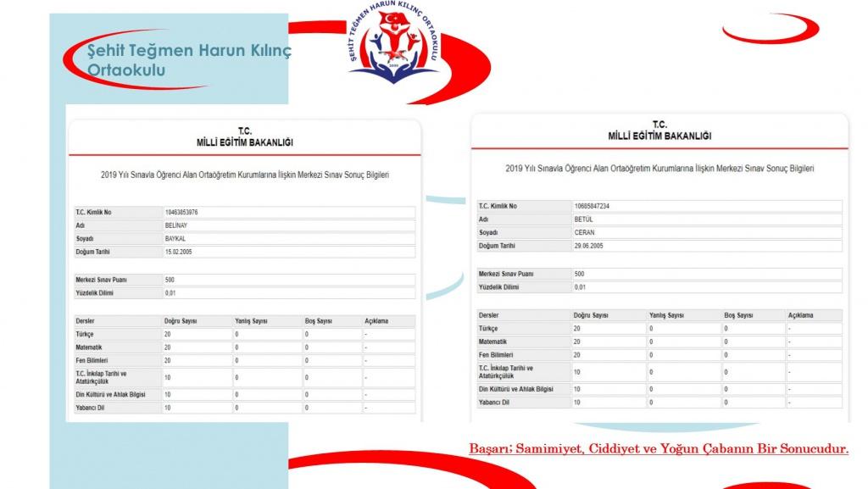
Task: Click the Soyadı field containing BAYKAL
Action: (288, 239)
